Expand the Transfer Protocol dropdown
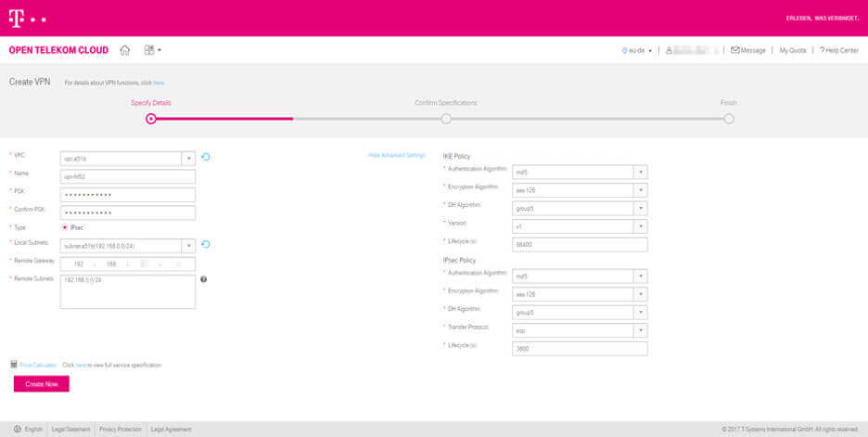Screen dimensions: 868x437 [640, 330]
